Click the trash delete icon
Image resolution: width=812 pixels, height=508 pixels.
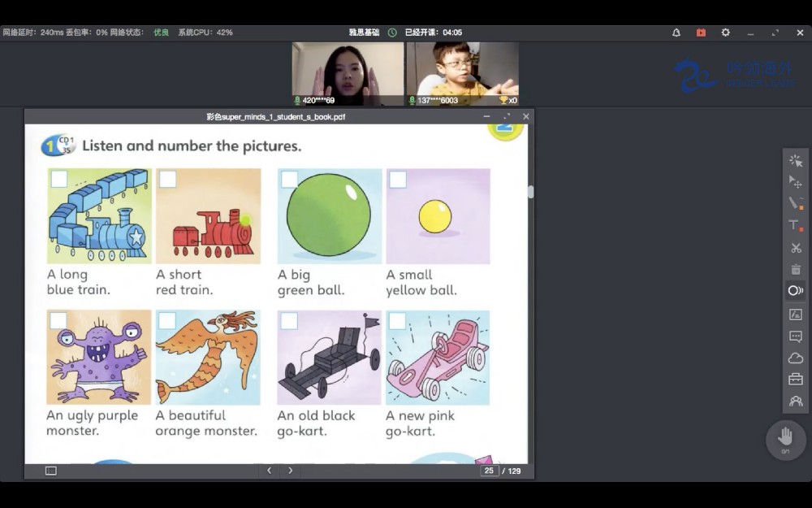click(795, 269)
